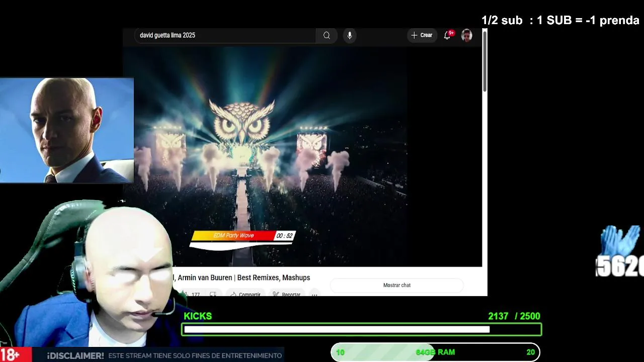Click the Mostrar chat button

coord(396,285)
